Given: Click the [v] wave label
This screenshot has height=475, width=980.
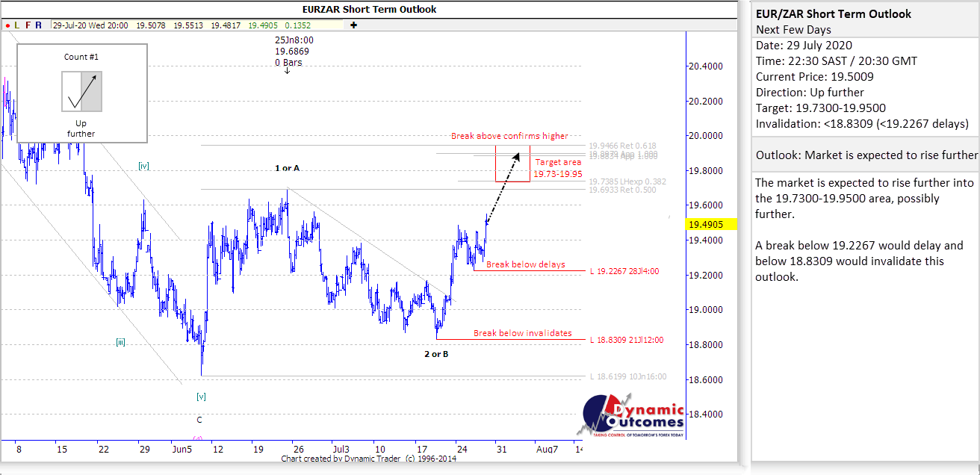Looking at the screenshot, I should (x=201, y=397).
